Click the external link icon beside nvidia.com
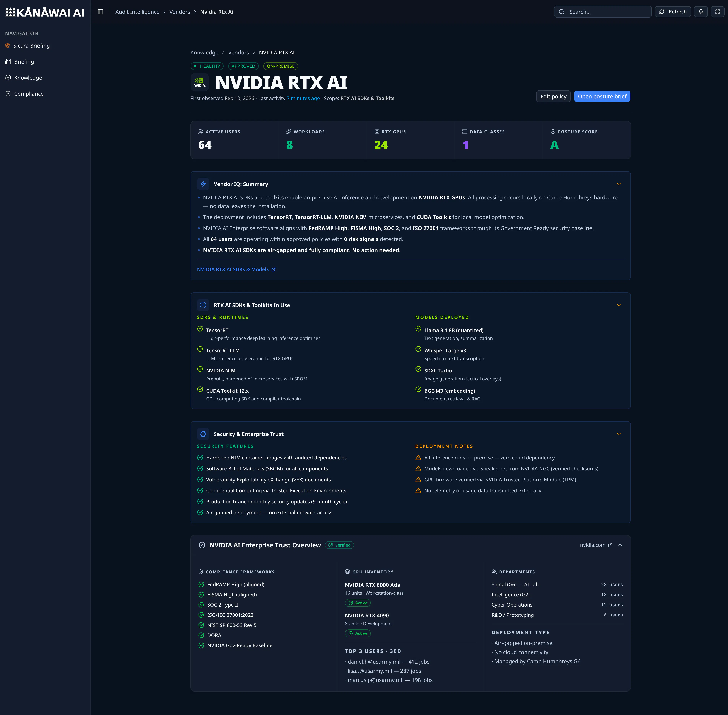The height and width of the screenshot is (715, 728). (x=610, y=545)
